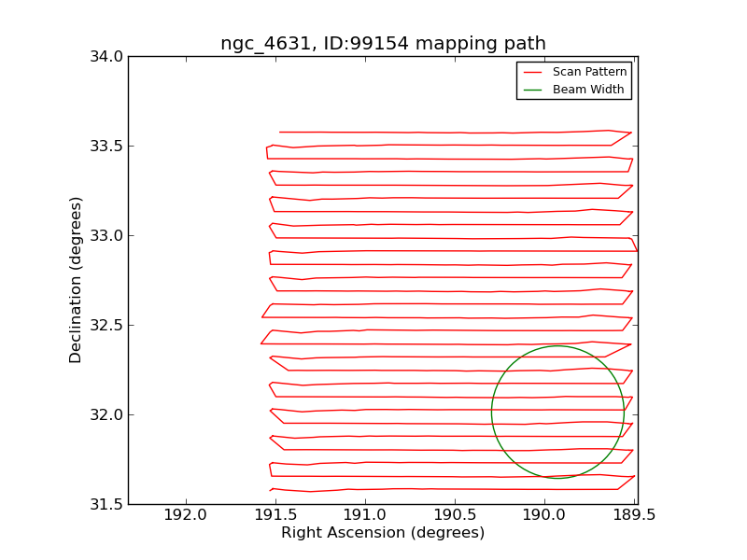Click the 'Right Ascension (degrees)' axis label

(x=383, y=532)
